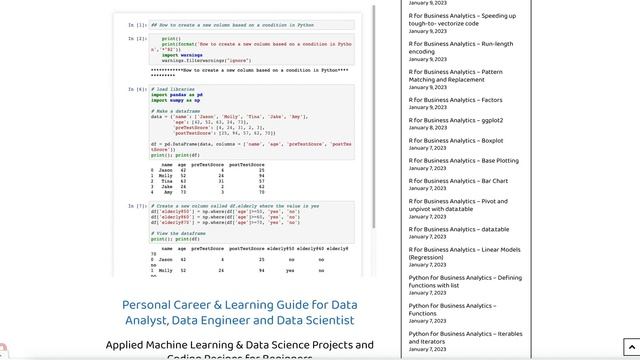Click notebook cell 'In [6]' load libraries code
Viewport: 640px width, 360px height.
pyautogui.click(x=251, y=122)
